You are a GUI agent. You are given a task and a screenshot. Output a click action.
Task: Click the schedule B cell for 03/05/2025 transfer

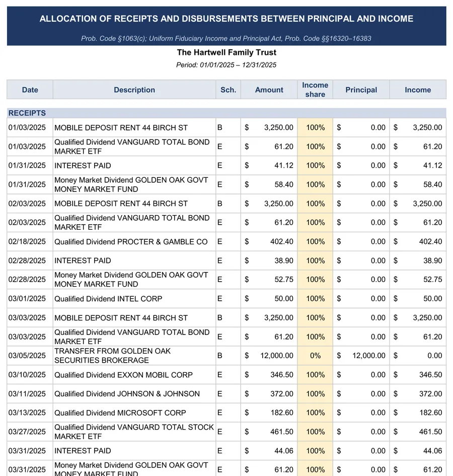(x=228, y=356)
